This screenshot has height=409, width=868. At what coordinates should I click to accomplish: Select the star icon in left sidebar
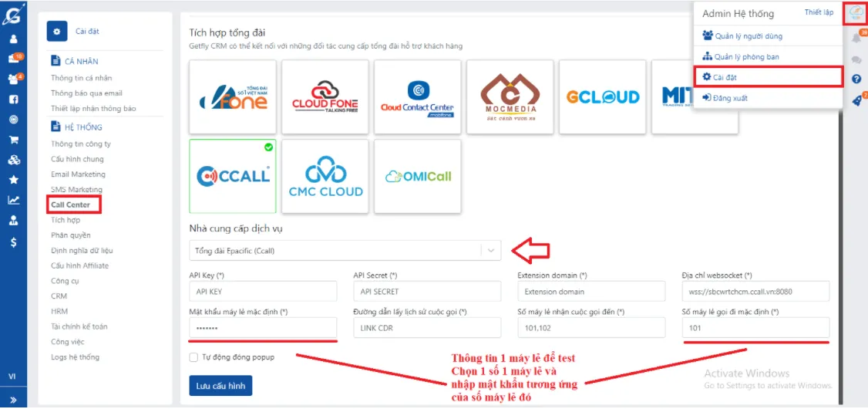(14, 180)
